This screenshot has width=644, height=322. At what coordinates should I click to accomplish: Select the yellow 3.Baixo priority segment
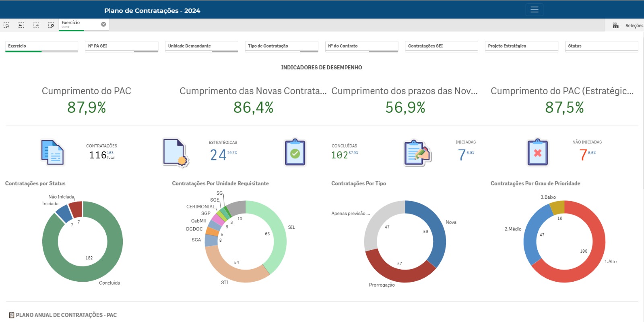[x=558, y=208]
